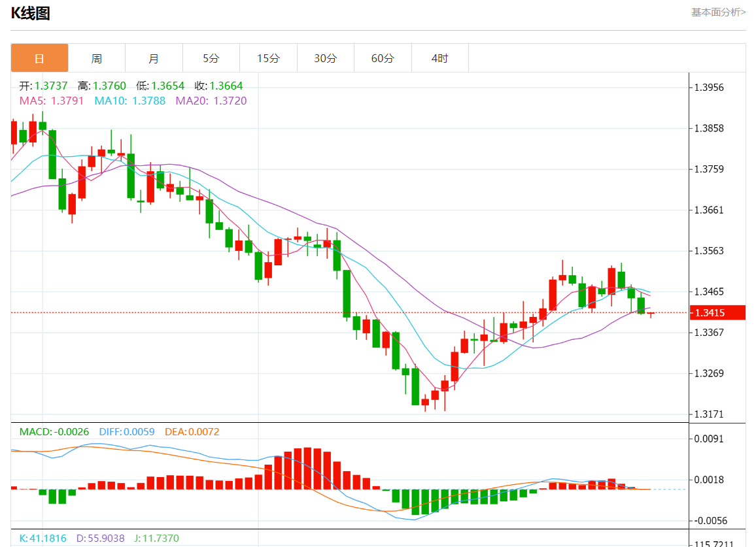Click the J value in KDJ panel
The width and height of the screenshot is (756, 547).
156,539
